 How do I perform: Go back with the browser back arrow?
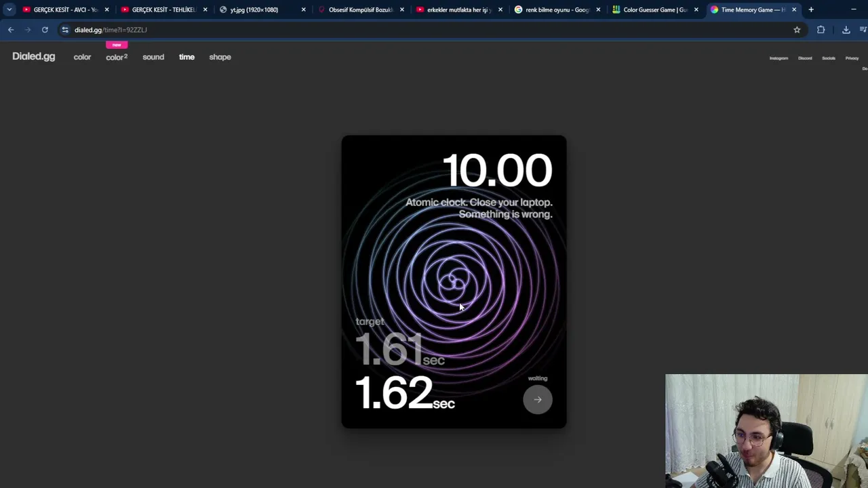click(x=11, y=30)
